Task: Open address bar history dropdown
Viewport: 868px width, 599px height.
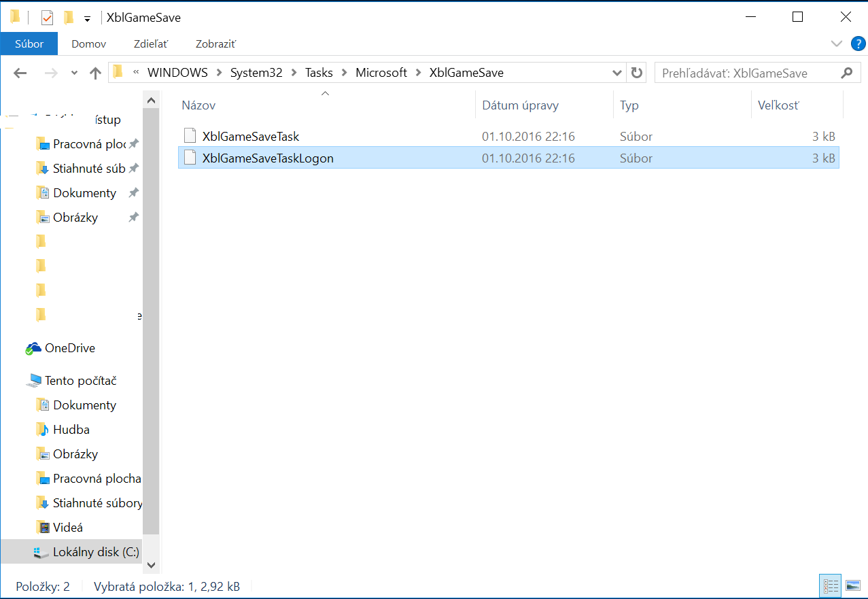Action: tap(617, 73)
